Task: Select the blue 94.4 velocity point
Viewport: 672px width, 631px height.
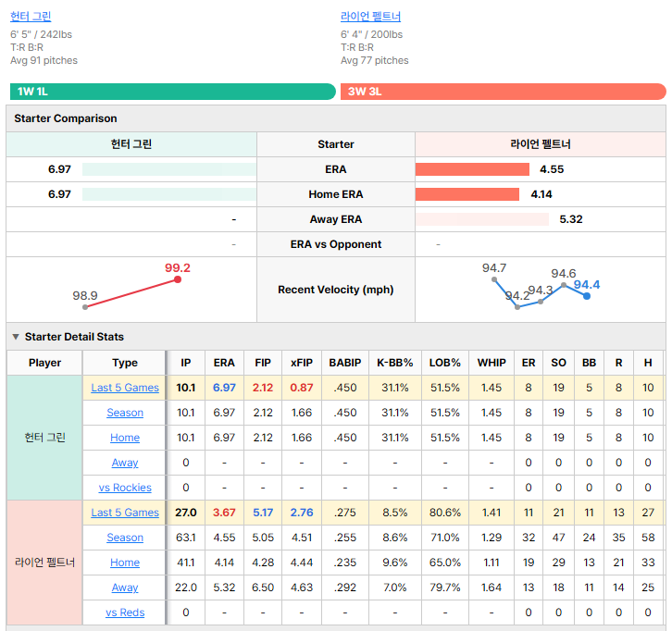Action: click(587, 296)
